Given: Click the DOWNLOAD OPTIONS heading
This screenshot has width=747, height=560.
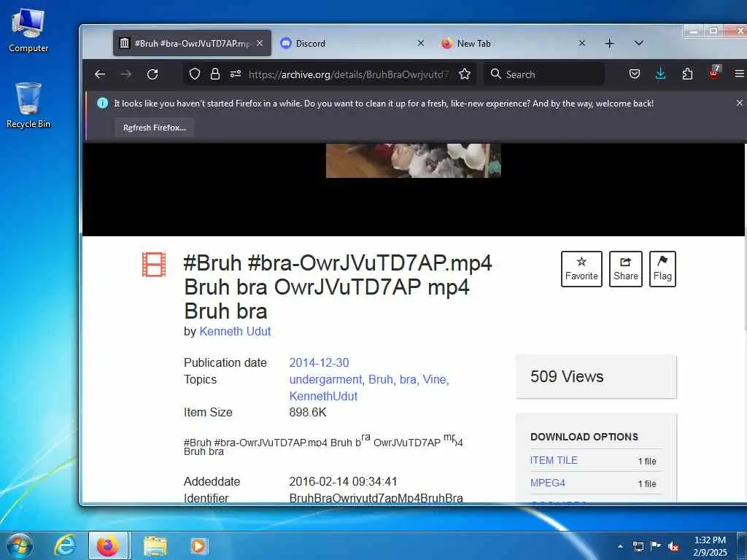Looking at the screenshot, I should pos(584,437).
